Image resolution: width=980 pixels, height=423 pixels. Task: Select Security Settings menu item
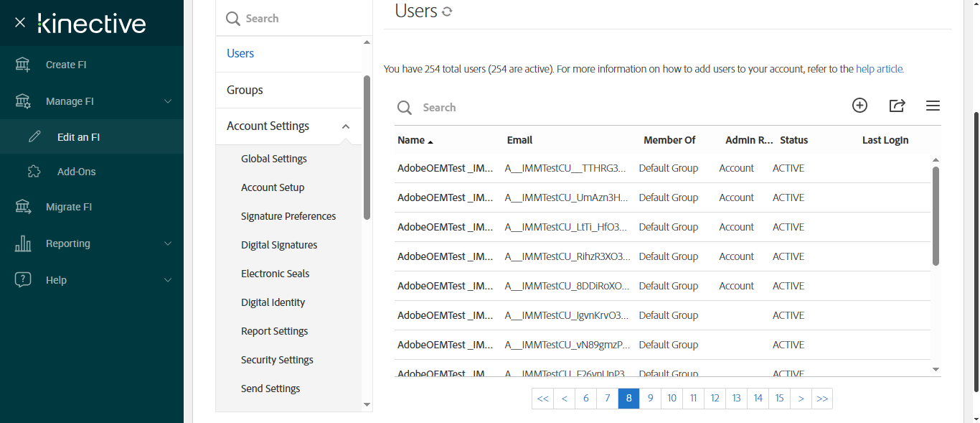(x=277, y=360)
